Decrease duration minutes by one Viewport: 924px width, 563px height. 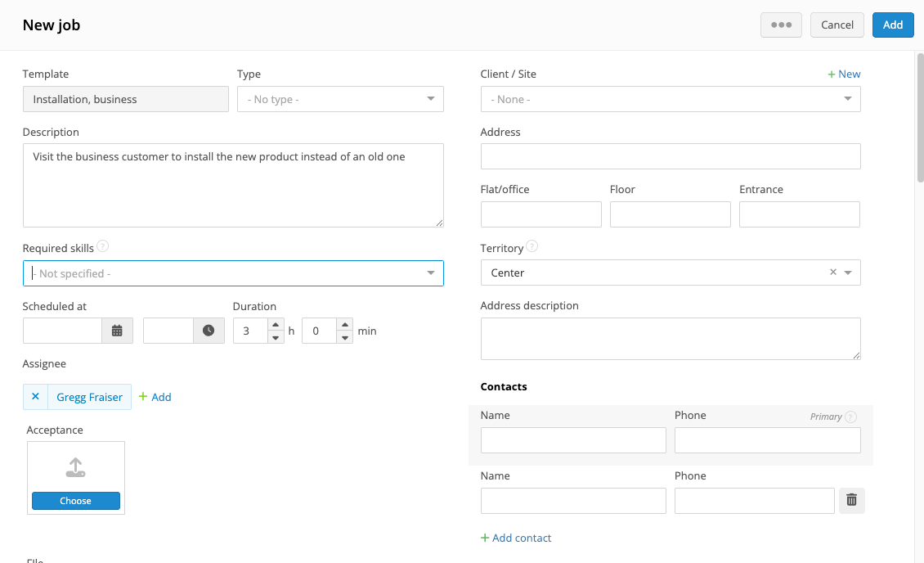345,337
